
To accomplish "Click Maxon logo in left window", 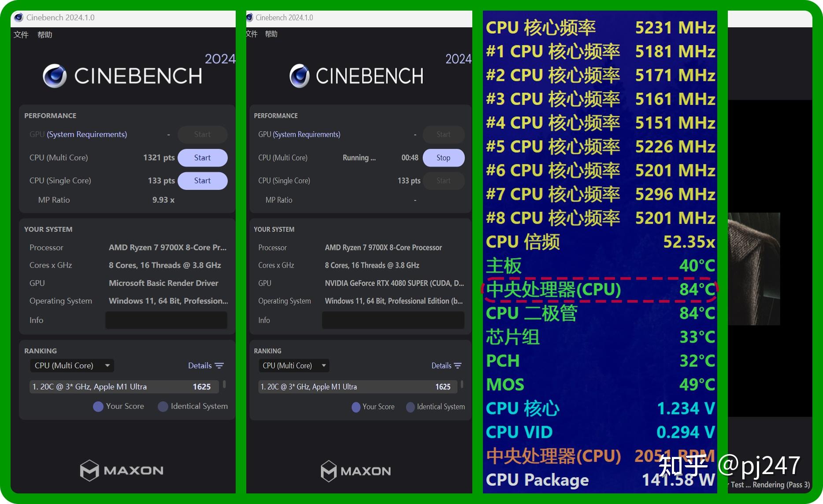I will click(122, 471).
